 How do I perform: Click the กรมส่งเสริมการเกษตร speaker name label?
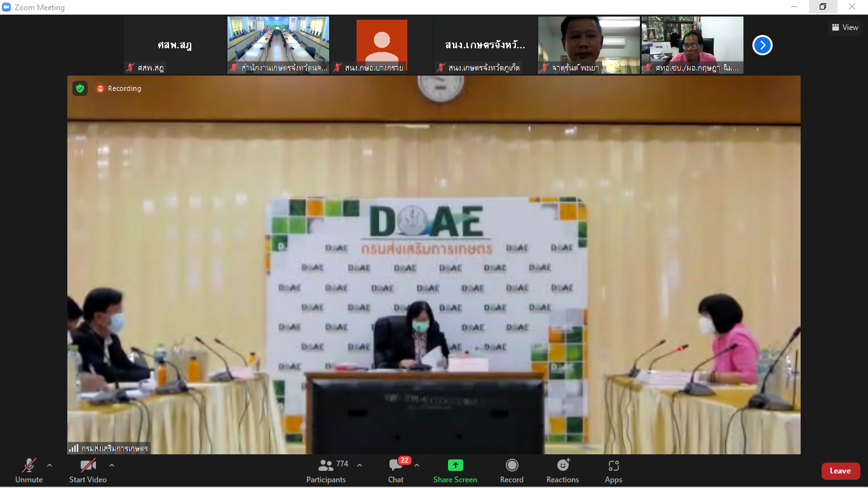(x=114, y=448)
